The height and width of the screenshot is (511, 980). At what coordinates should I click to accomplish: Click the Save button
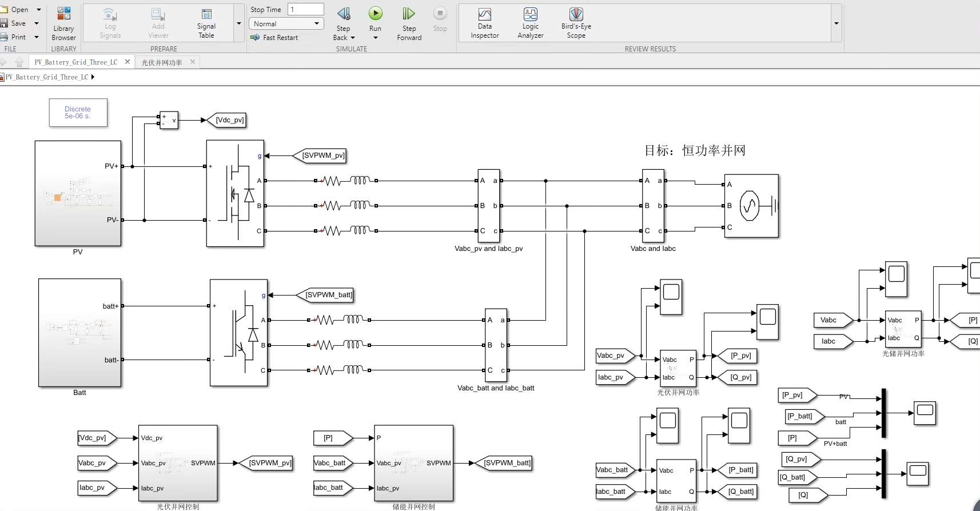13,23
